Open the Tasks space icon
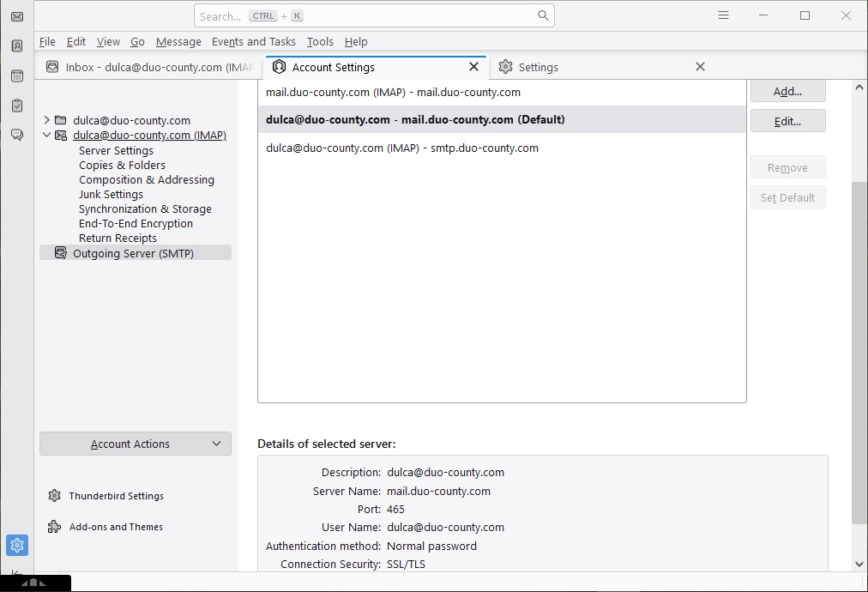The height and width of the screenshot is (592, 868). pos(16,106)
